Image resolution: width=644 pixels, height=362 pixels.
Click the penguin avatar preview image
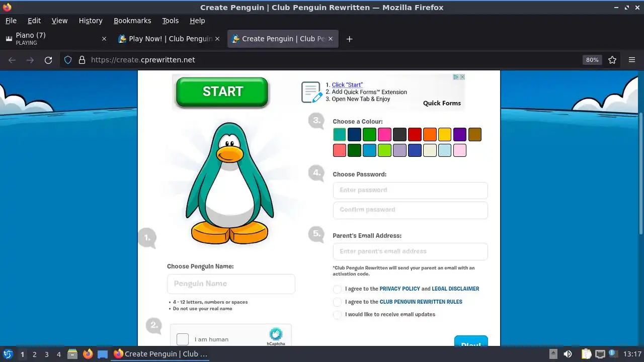tap(229, 184)
